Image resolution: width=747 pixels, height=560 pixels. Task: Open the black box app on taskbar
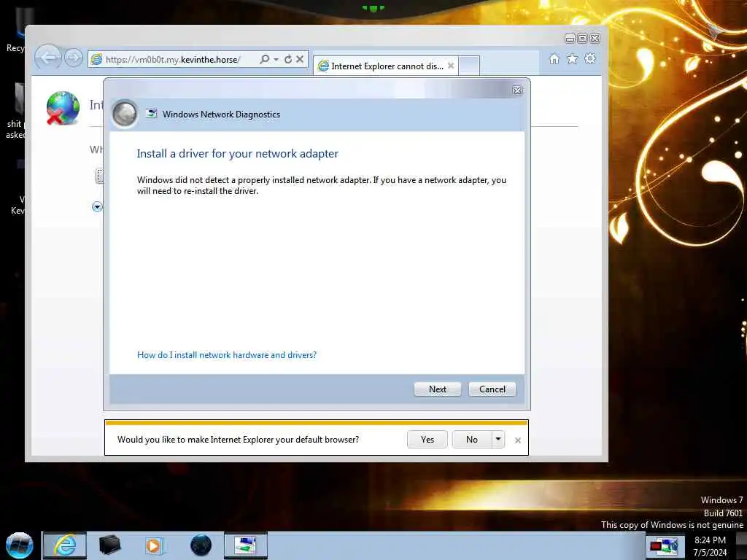(x=109, y=545)
